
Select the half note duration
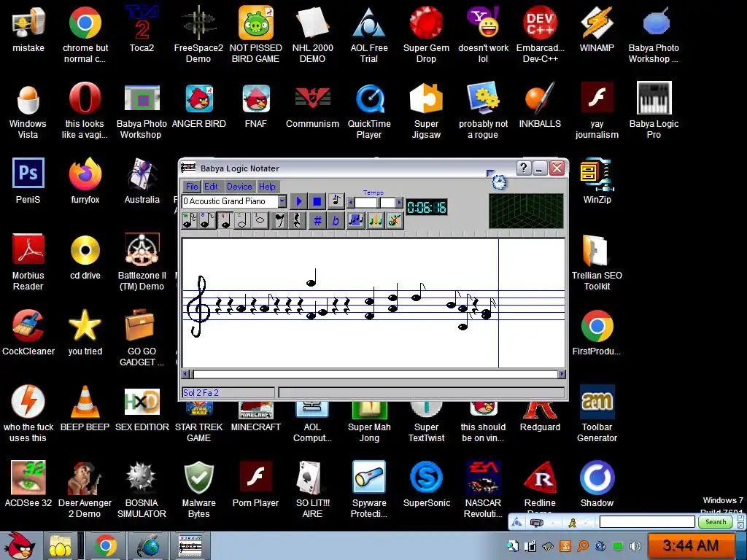click(242, 220)
